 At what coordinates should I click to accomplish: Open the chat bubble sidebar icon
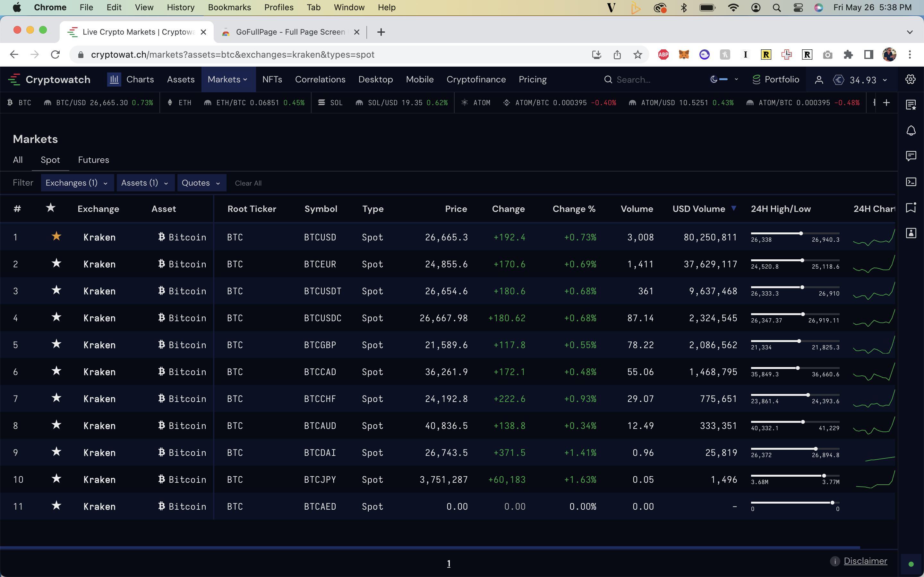[911, 156]
